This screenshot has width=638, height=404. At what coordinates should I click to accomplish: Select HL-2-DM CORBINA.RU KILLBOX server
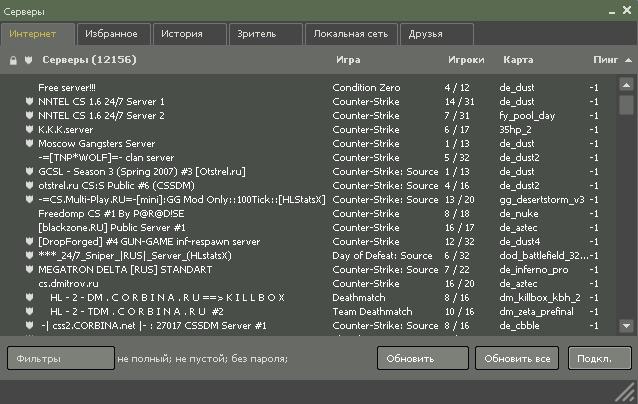click(309, 297)
